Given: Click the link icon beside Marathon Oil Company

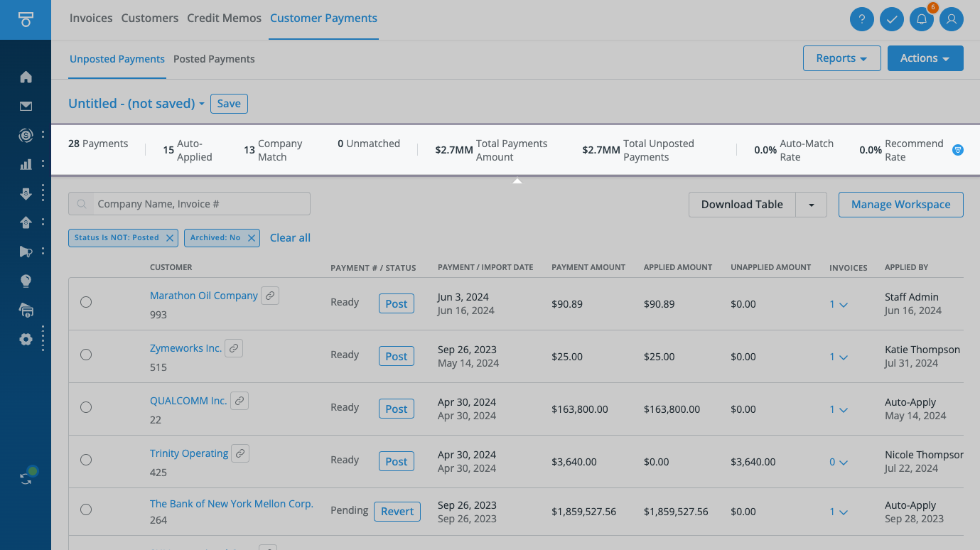Looking at the screenshot, I should coord(270,296).
